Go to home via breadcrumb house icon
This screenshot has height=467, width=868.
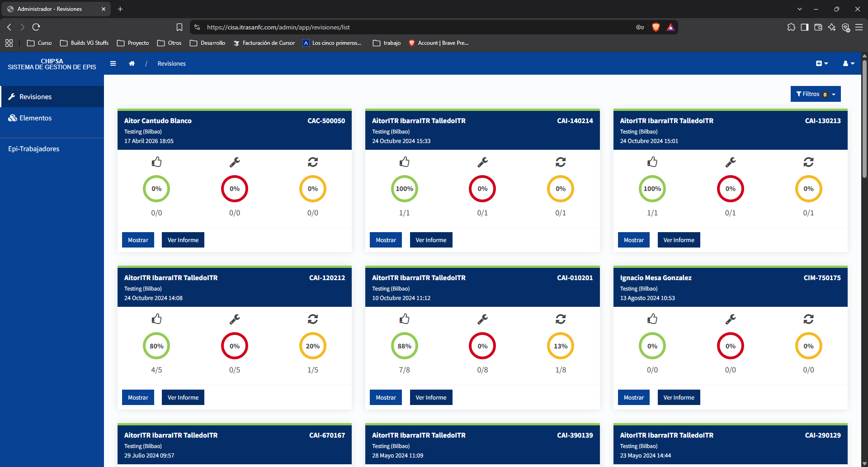[x=132, y=63]
